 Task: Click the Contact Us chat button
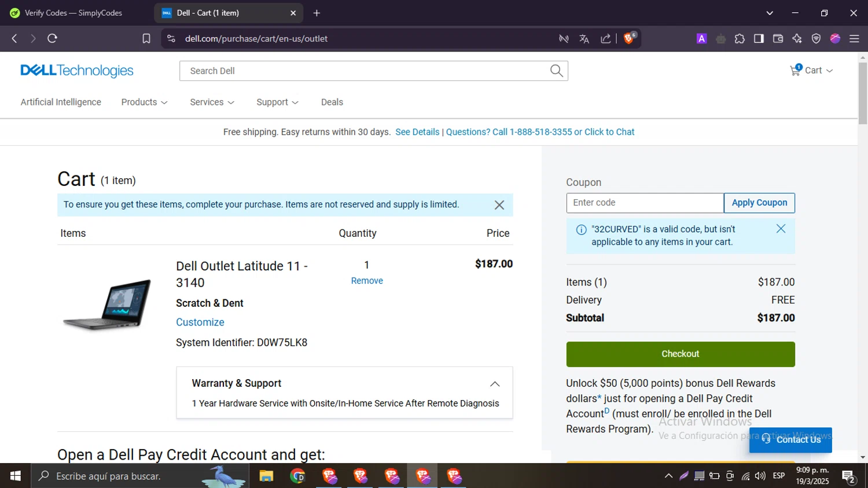(x=790, y=439)
